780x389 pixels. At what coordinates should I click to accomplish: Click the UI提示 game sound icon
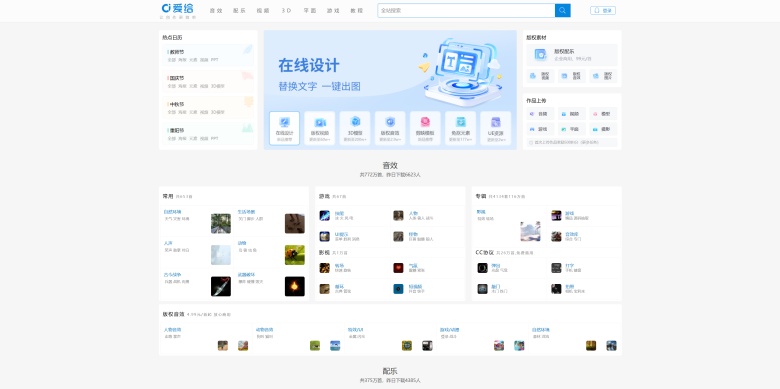[325, 236]
